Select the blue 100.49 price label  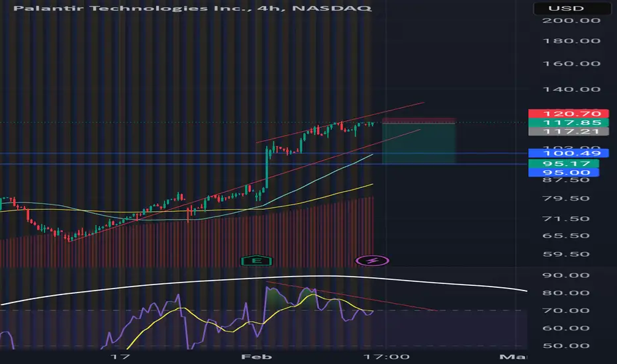568,153
